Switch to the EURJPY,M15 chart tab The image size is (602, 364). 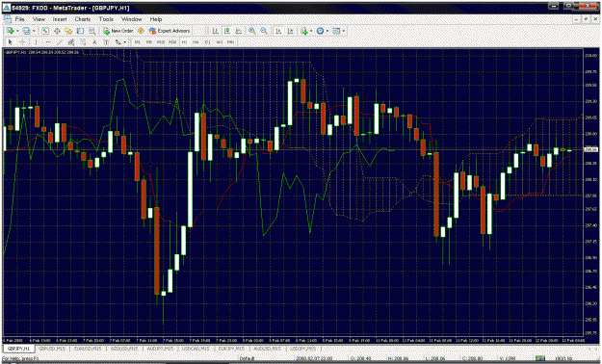(x=231, y=349)
